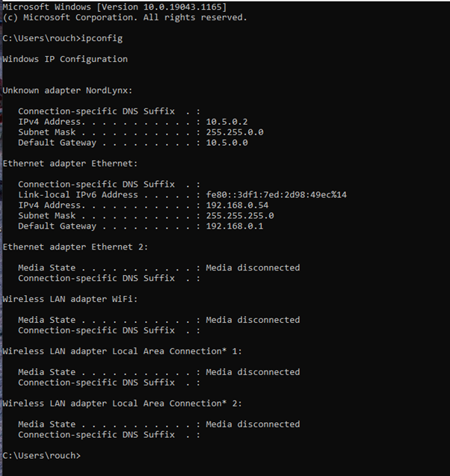Click the Local Area Connection* 2 heading

click(x=122, y=404)
